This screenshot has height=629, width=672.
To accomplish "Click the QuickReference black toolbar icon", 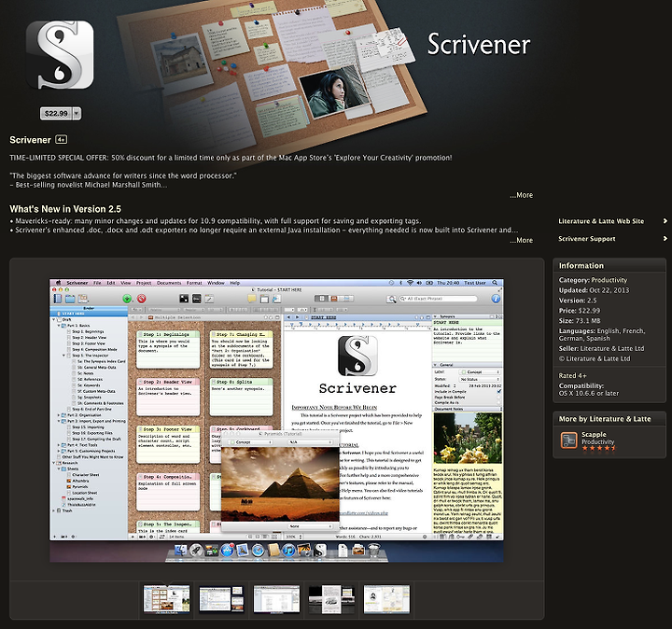I will (x=184, y=299).
